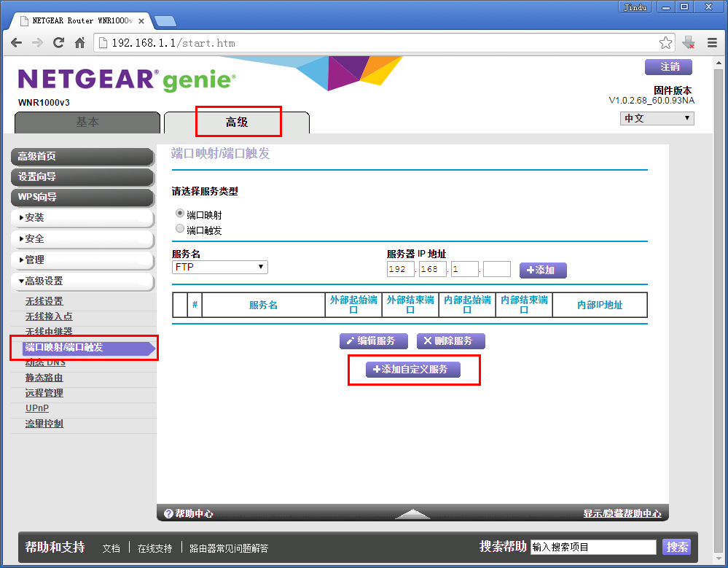Viewport: 728px width, 568px height.
Task: Switch to the 基本 tab
Action: [87, 122]
